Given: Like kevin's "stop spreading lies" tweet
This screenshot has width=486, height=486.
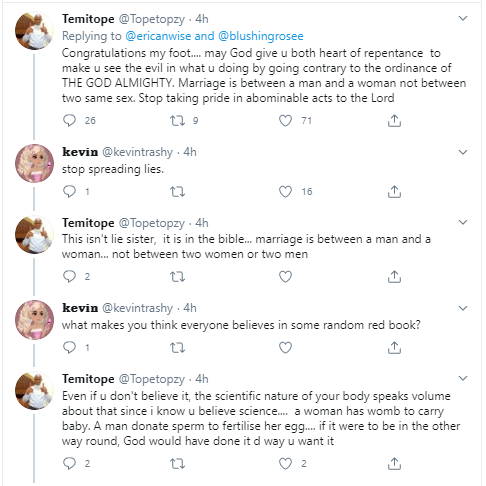Looking at the screenshot, I should click(285, 192).
